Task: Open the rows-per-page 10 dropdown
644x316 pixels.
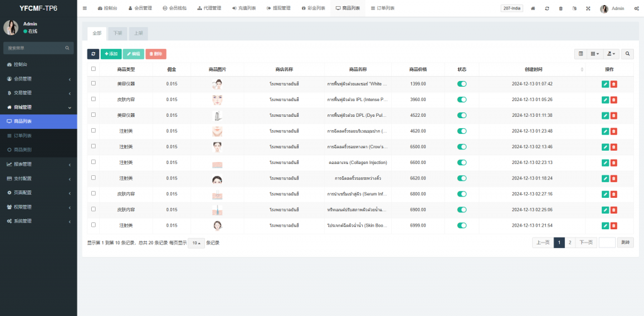Action: point(196,242)
